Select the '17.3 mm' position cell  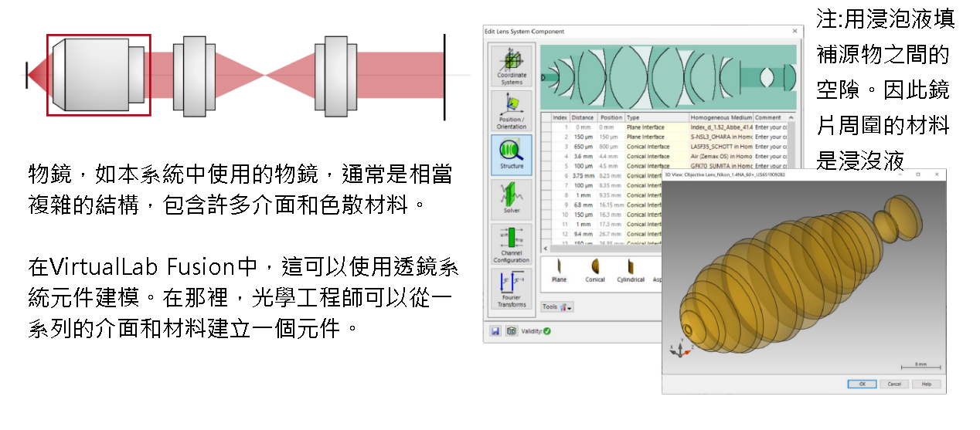(610, 224)
